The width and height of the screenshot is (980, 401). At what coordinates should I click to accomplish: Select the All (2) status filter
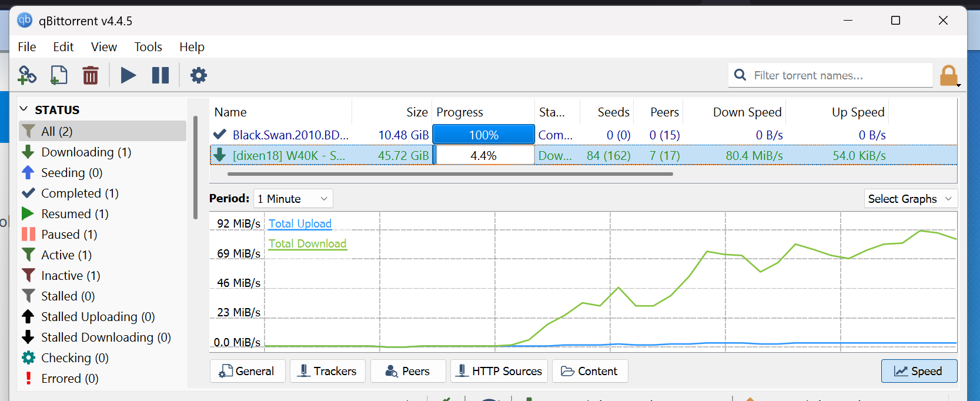click(x=103, y=131)
